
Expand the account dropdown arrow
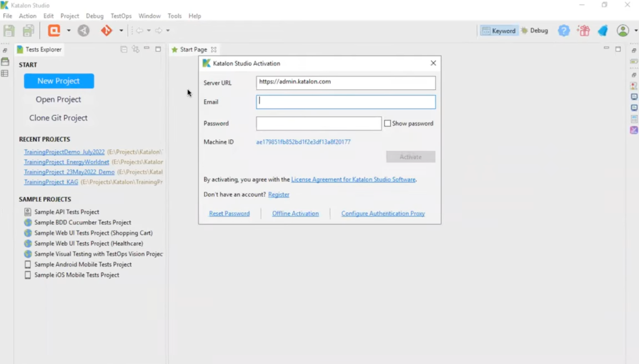(636, 31)
